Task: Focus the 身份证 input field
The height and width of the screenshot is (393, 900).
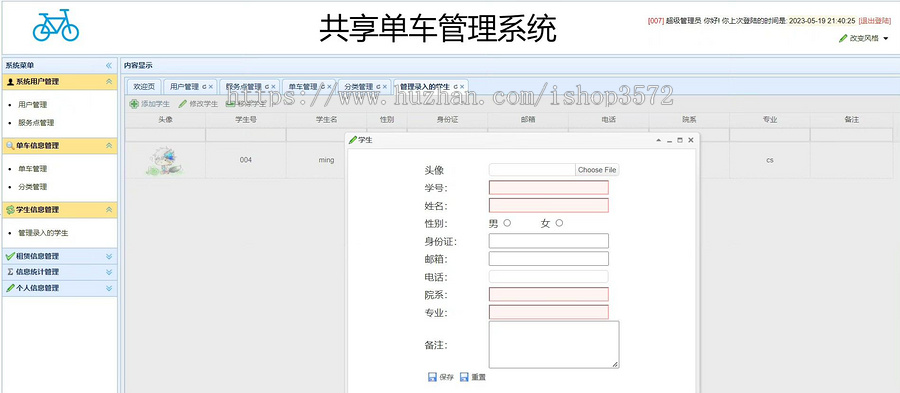Action: [x=549, y=241]
